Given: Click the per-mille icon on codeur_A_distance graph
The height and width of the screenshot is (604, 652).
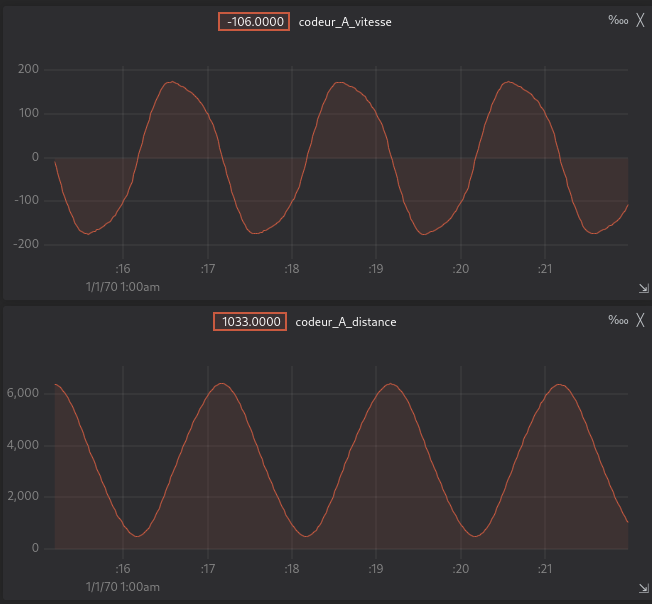Looking at the screenshot, I should click(617, 320).
